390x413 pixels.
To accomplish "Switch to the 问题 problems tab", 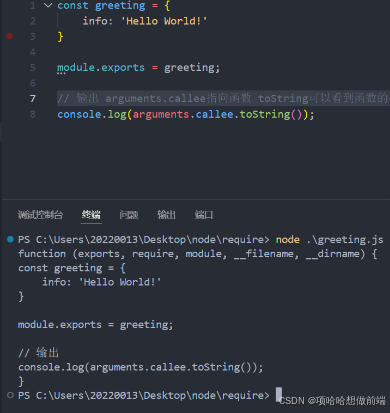I will point(129,215).
